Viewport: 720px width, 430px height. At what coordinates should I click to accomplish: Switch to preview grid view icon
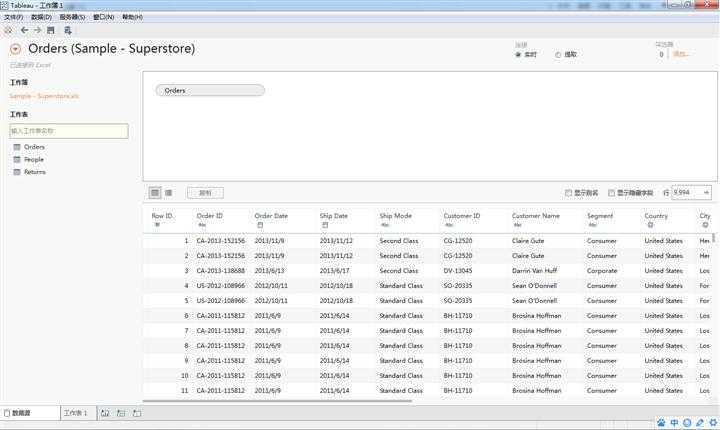pyautogui.click(x=155, y=193)
